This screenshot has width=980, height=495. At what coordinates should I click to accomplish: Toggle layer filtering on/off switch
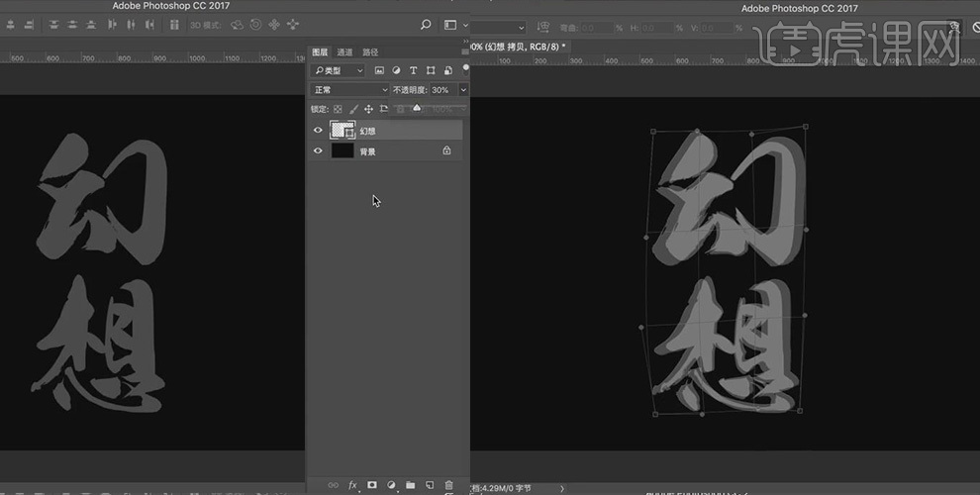point(465,68)
